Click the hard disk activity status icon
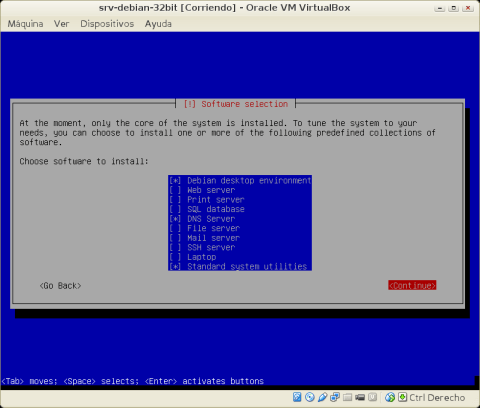Screen dimensions: 480x408 point(297,397)
